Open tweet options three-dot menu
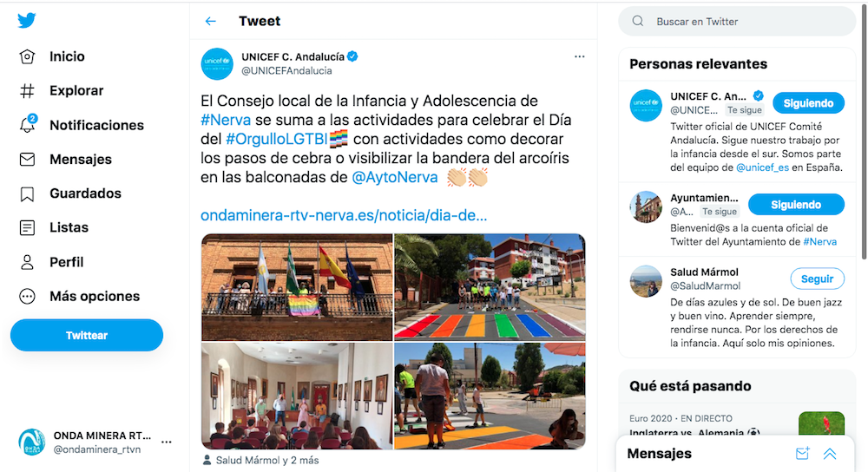Viewport: 868px width, 472px height. [x=580, y=56]
